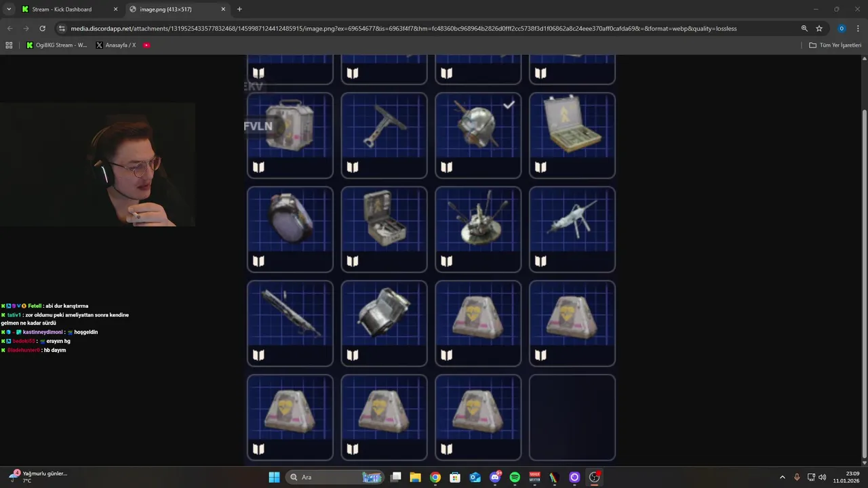
Task: Select the T-shaped tool item card
Action: (x=384, y=136)
